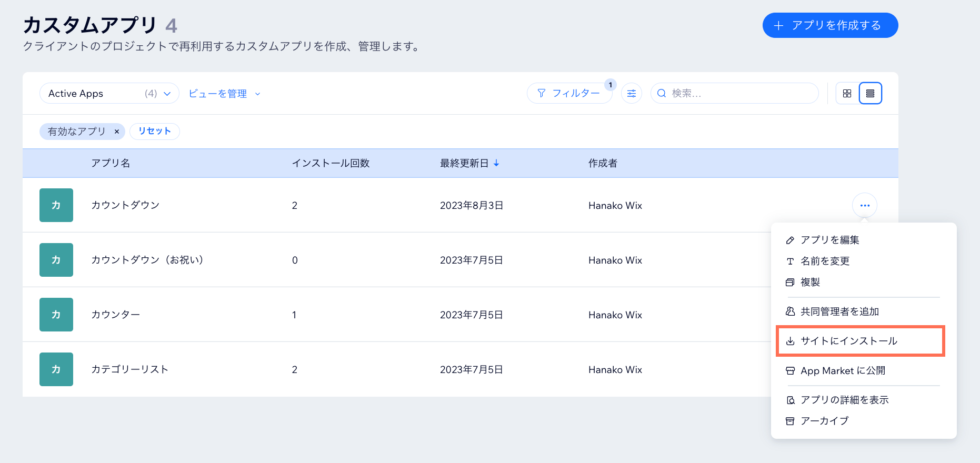Select App Market に公開 option

843,370
